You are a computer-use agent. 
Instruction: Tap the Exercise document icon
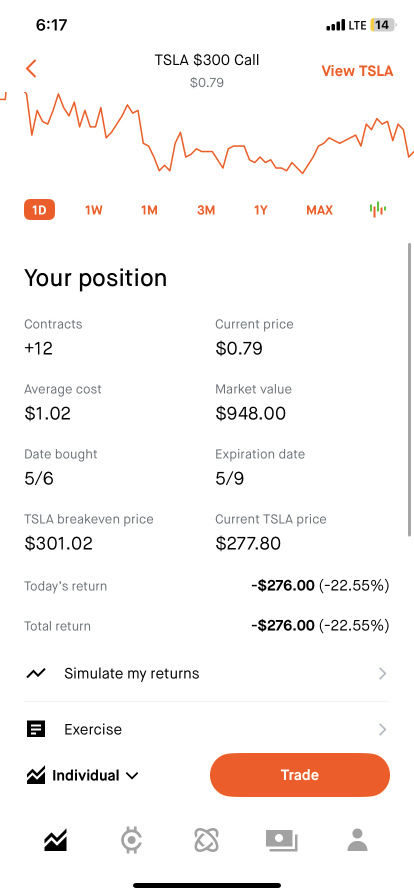click(x=35, y=729)
